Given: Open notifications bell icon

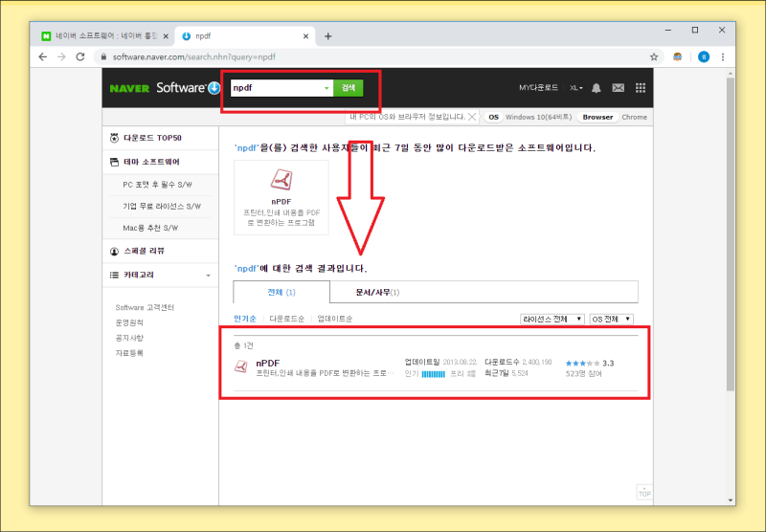Looking at the screenshot, I should (596, 88).
